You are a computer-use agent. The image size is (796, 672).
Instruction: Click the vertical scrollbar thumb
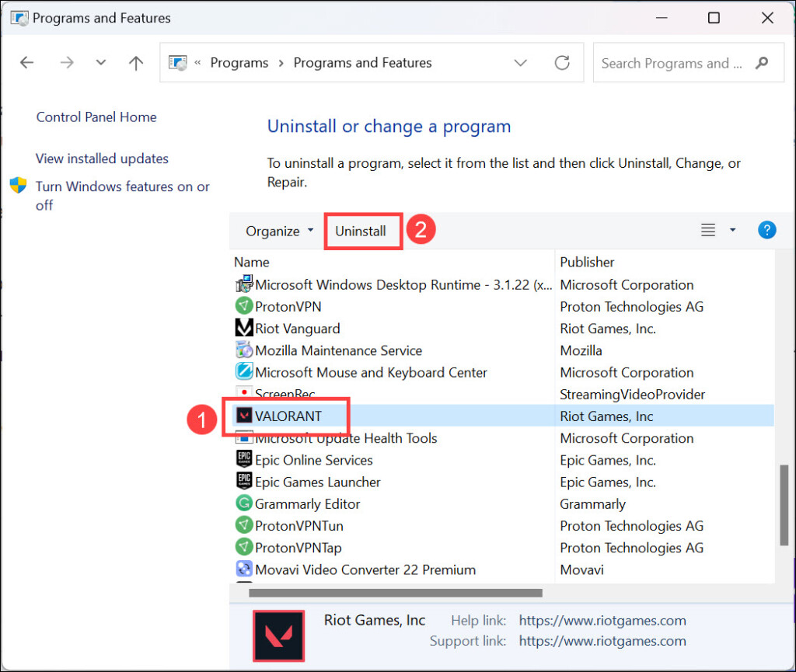pos(783,505)
